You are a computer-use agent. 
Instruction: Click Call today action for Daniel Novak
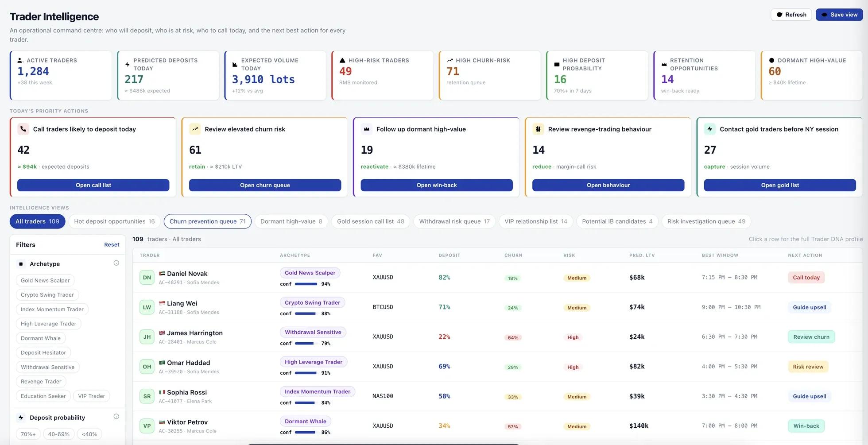click(x=806, y=278)
